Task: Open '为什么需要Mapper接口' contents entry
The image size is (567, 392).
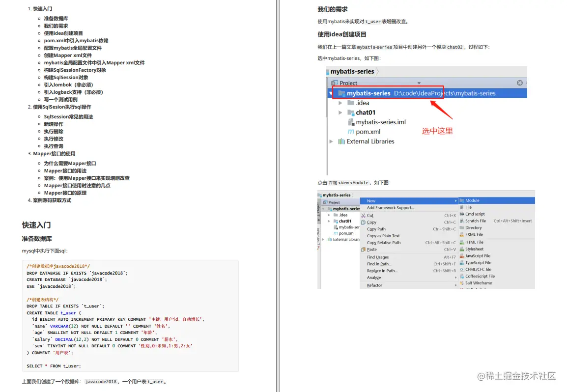Action: 70,164
